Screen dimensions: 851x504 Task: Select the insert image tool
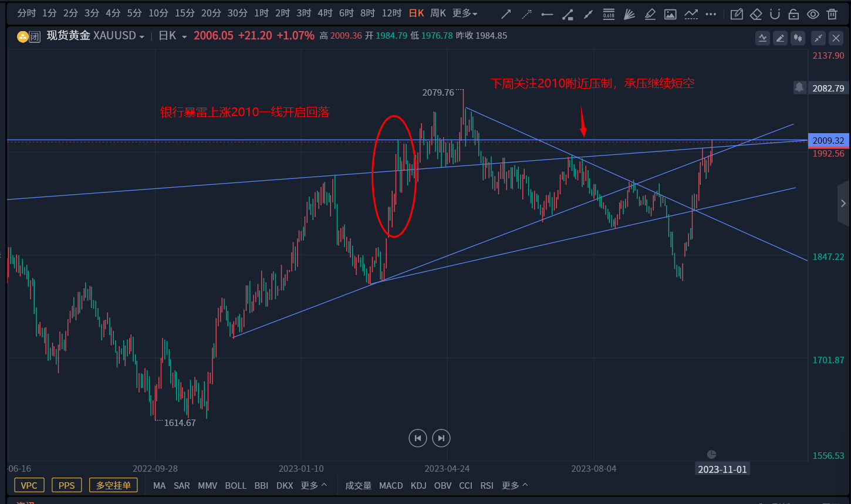click(670, 13)
